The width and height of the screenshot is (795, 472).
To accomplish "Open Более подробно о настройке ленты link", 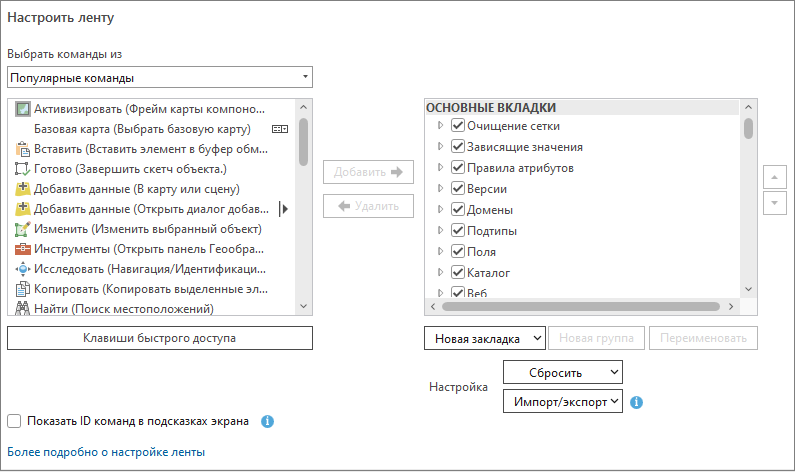I will click(106, 452).
